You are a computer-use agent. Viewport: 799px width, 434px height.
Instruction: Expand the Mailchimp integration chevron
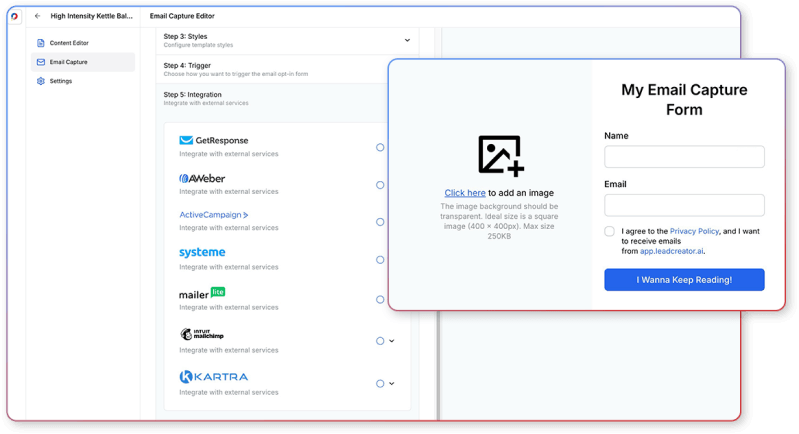pos(392,341)
